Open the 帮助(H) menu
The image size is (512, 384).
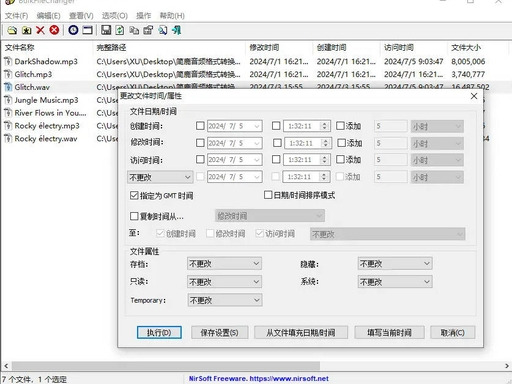pyautogui.click(x=172, y=16)
